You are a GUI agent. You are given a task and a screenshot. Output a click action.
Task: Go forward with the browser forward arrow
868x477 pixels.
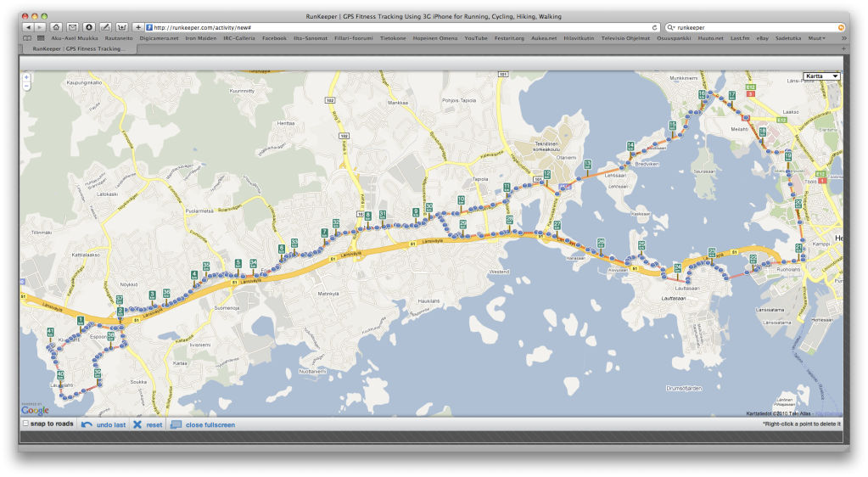pos(41,27)
